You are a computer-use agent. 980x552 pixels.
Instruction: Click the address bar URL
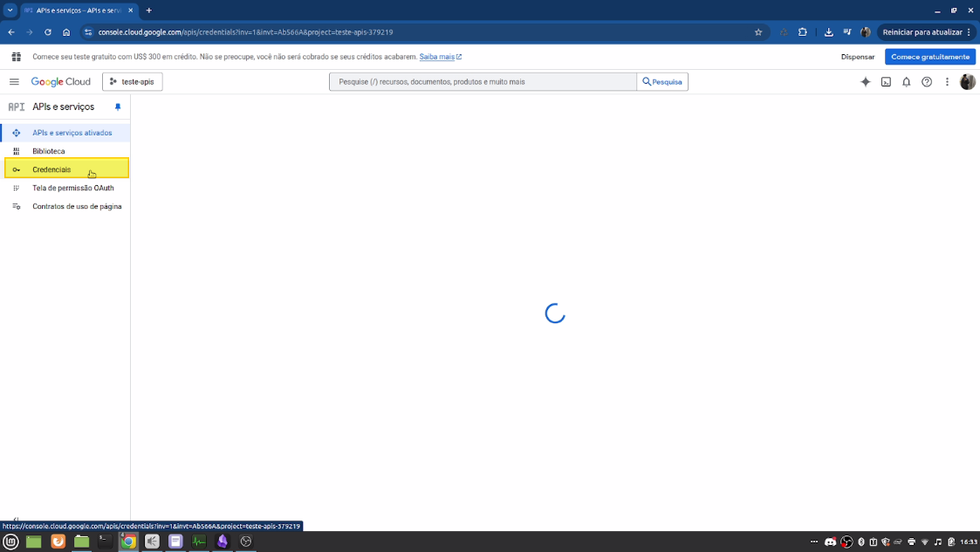point(245,32)
